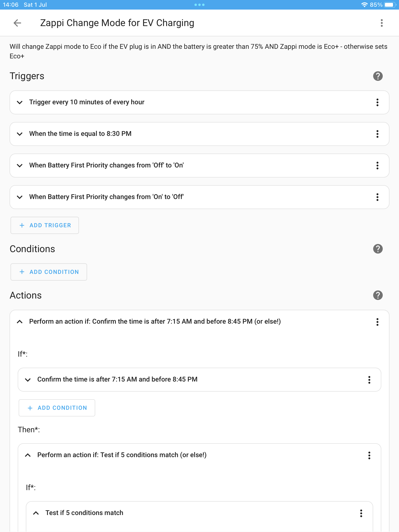Add a condition under the Conditions section
This screenshot has height=532, width=399.
pyautogui.click(x=49, y=272)
